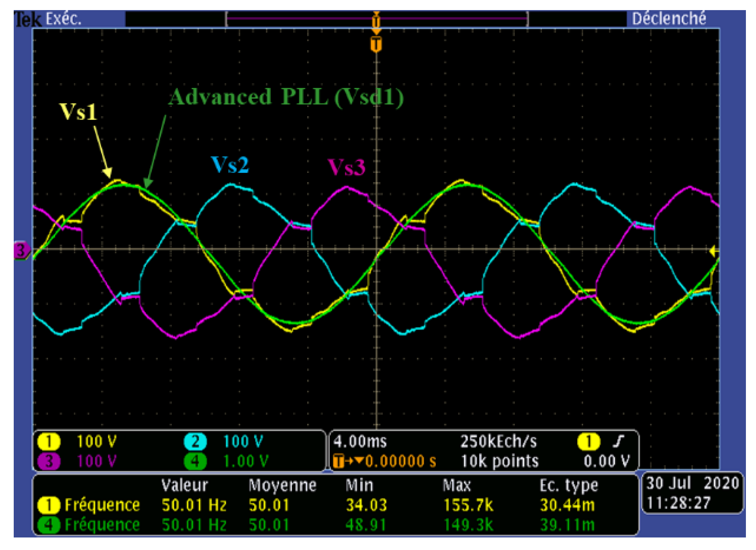
Task: Click the 0.00000 s delay readout
Action: point(401,461)
